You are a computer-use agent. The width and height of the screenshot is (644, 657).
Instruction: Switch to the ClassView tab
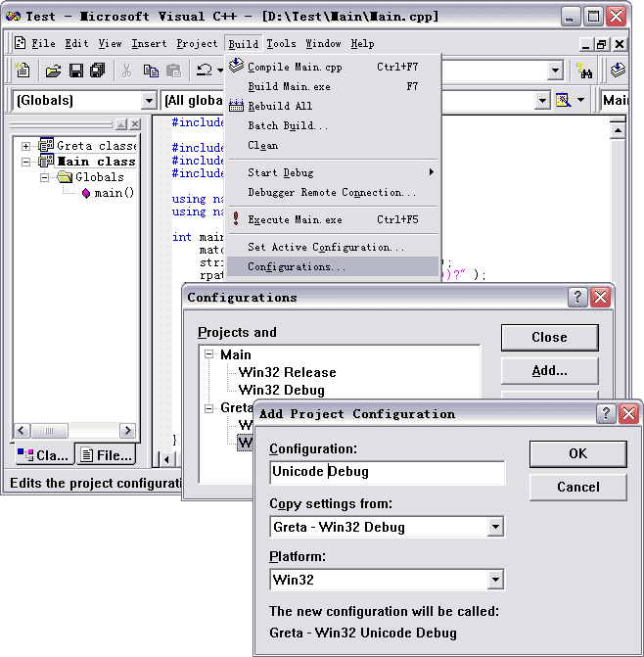44,454
